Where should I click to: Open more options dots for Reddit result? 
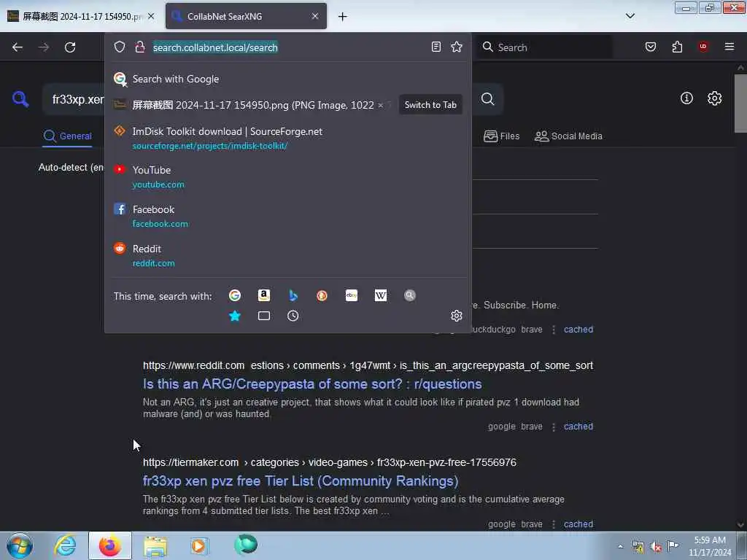pos(553,427)
